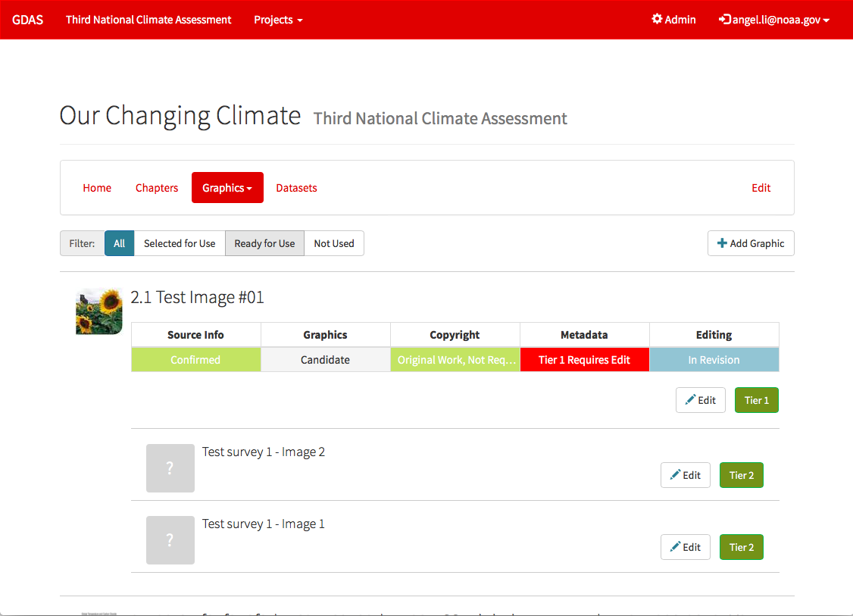Click the sign-in arrow icon beside angel.li@noaa.gov
The height and width of the screenshot is (616, 853).
[725, 20]
